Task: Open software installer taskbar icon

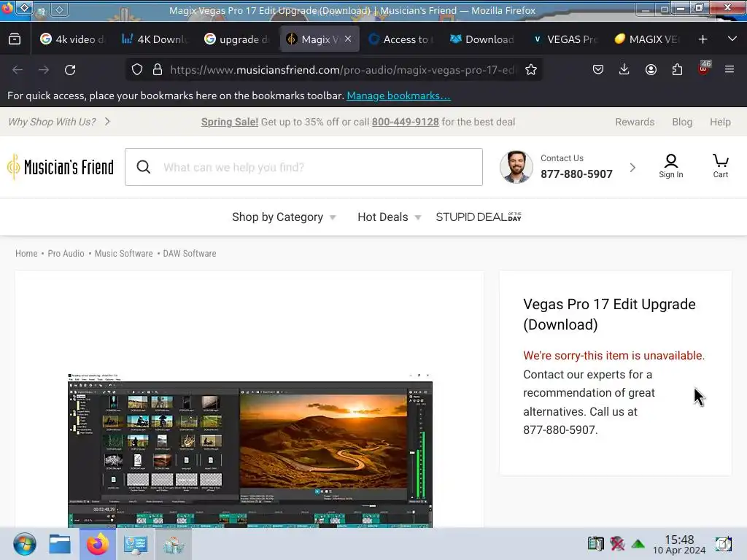Action: point(174,544)
